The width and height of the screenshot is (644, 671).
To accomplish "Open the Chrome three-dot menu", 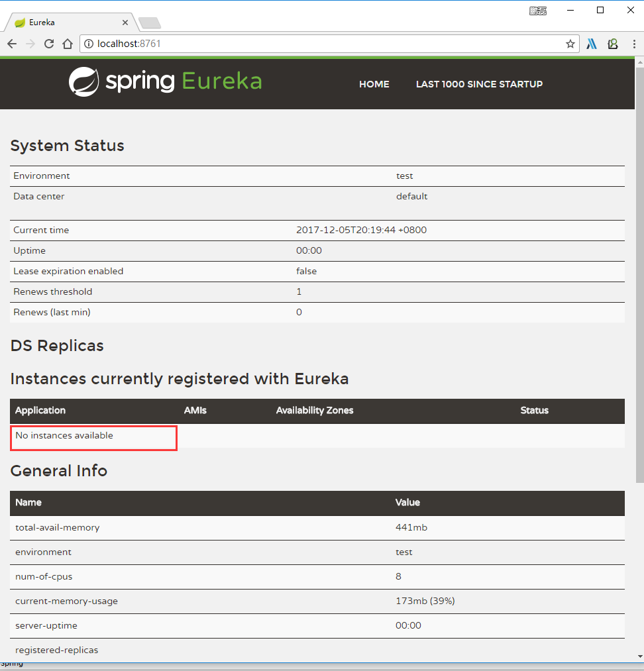I will [x=633, y=44].
